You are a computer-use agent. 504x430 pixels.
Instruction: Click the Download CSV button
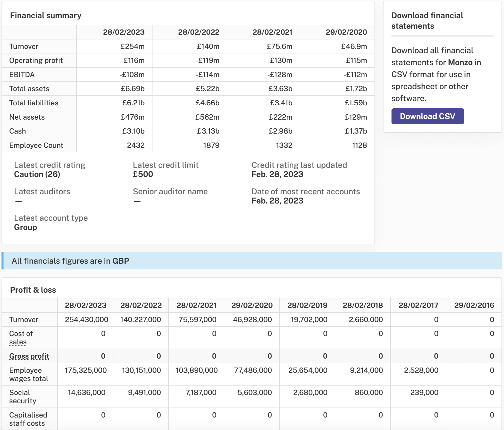(427, 116)
